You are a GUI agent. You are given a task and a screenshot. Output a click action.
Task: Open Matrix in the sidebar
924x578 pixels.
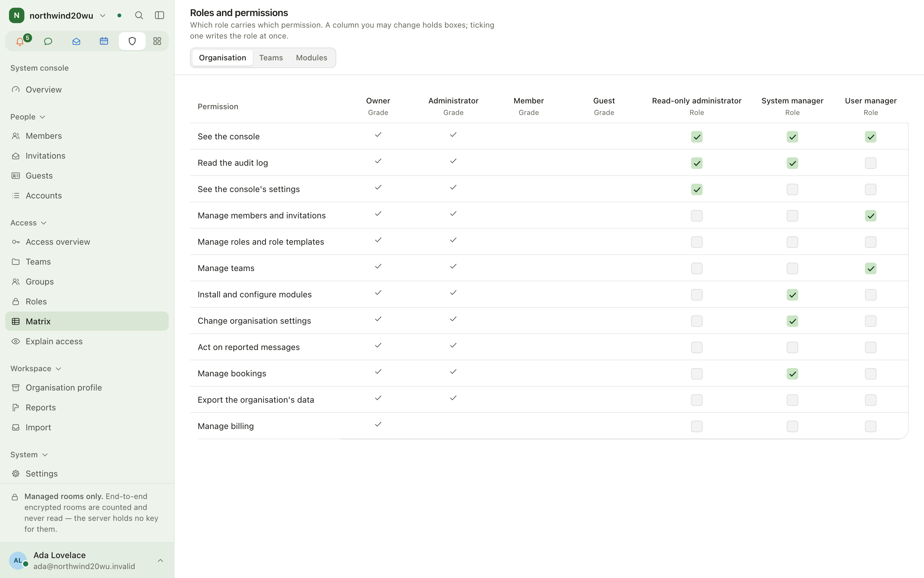(87, 321)
